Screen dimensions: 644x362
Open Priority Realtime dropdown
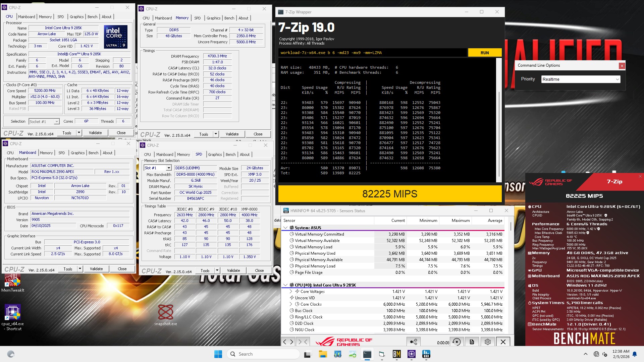[581, 79]
